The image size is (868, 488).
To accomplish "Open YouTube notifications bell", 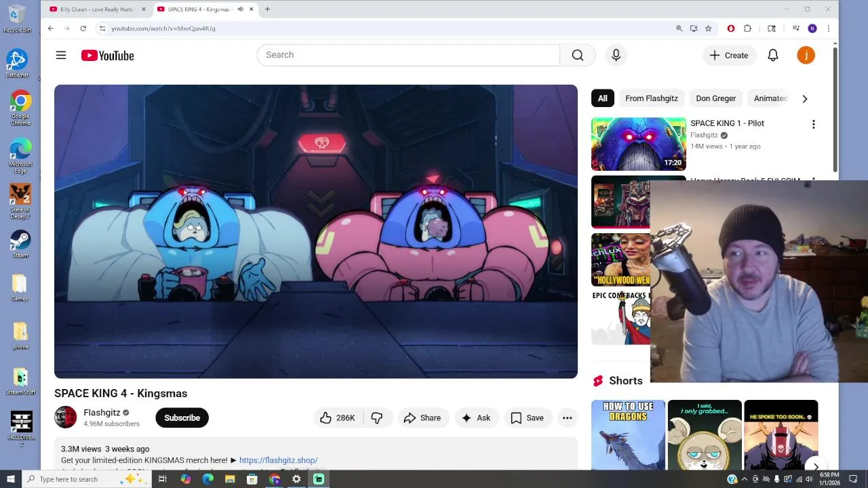I will pos(772,56).
